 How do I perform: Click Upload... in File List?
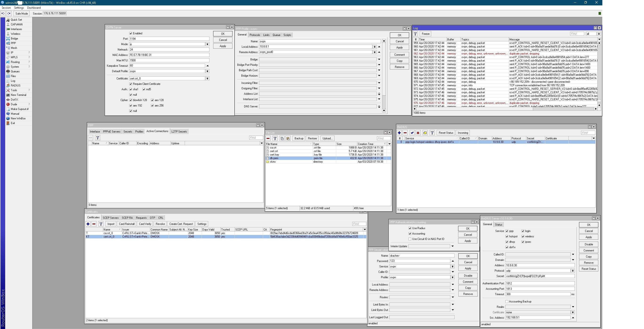tap(327, 139)
